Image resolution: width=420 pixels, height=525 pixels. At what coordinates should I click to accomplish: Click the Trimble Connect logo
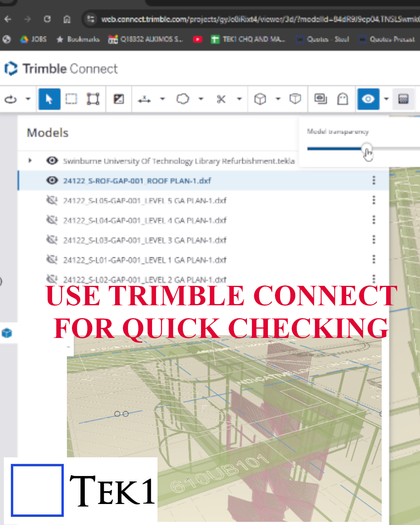pos(61,69)
